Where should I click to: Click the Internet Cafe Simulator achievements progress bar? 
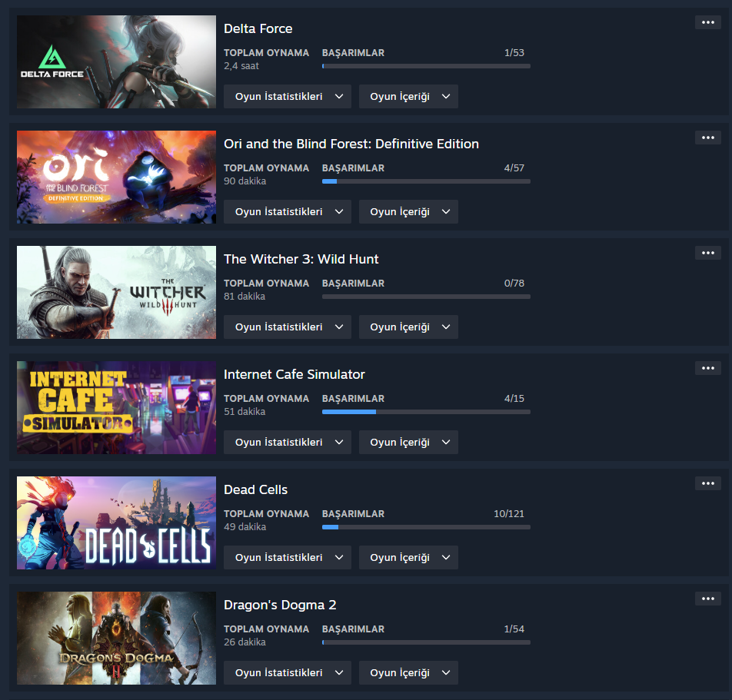coord(426,412)
